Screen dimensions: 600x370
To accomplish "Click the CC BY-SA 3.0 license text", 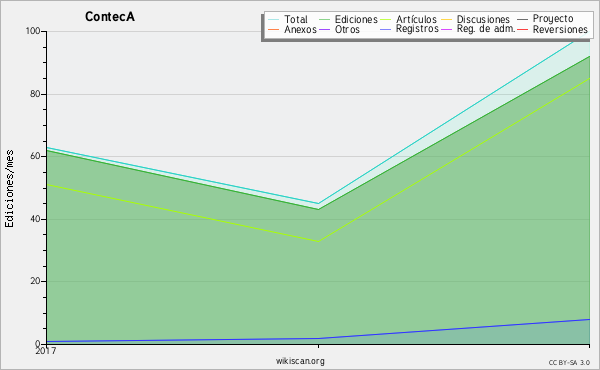I will (x=569, y=363).
